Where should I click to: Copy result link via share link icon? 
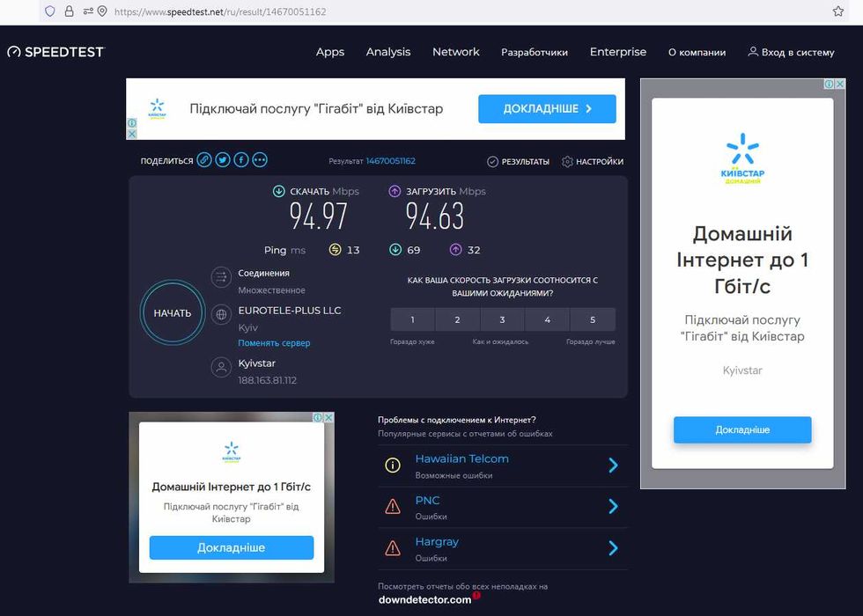[204, 160]
